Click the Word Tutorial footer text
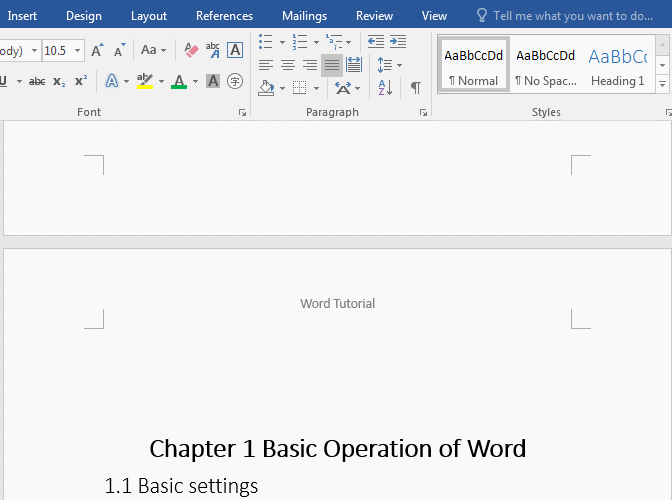The width and height of the screenshot is (672, 500). click(x=338, y=303)
